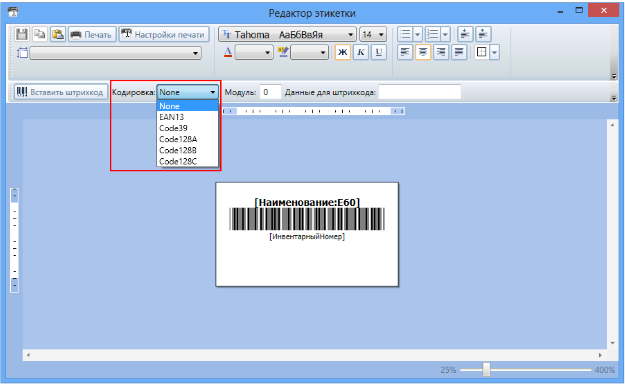Image resolution: width=625 pixels, height=385 pixels.
Task: Click the barcode image on label
Action: 307,219
